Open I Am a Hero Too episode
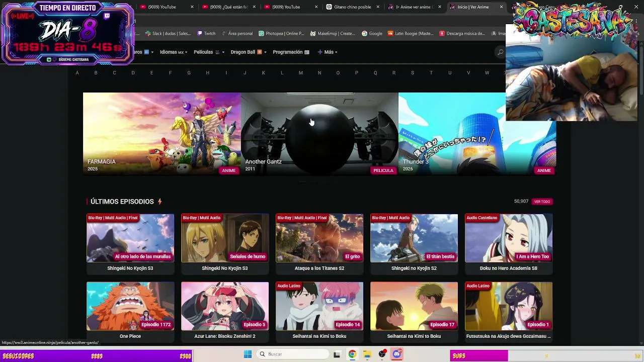The image size is (644, 362). coord(509,238)
